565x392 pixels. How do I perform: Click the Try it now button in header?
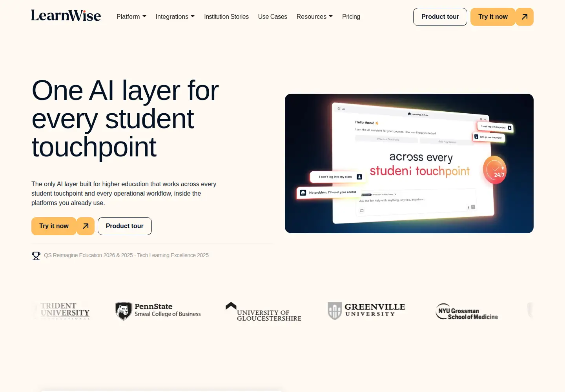[x=493, y=17]
